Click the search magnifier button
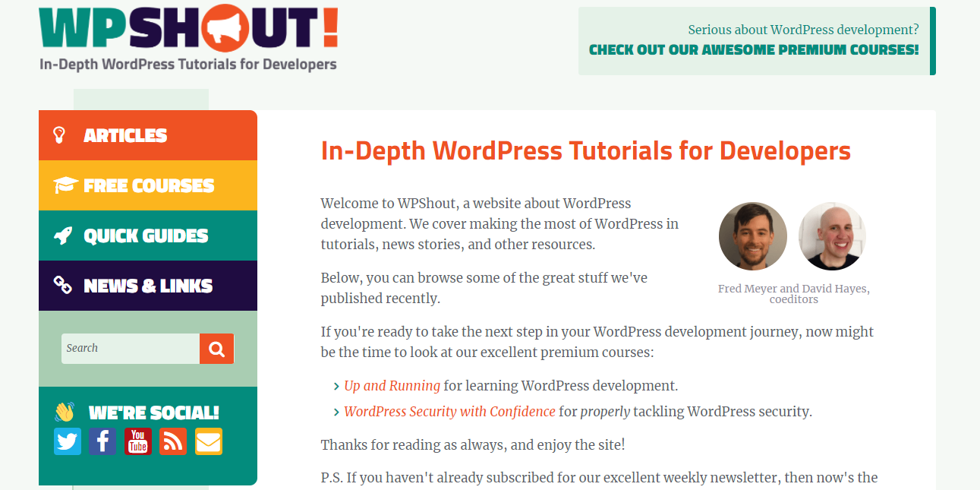This screenshot has width=980, height=490. [x=216, y=348]
